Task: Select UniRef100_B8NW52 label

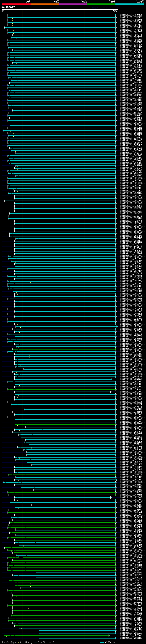Action: (131, 593)
